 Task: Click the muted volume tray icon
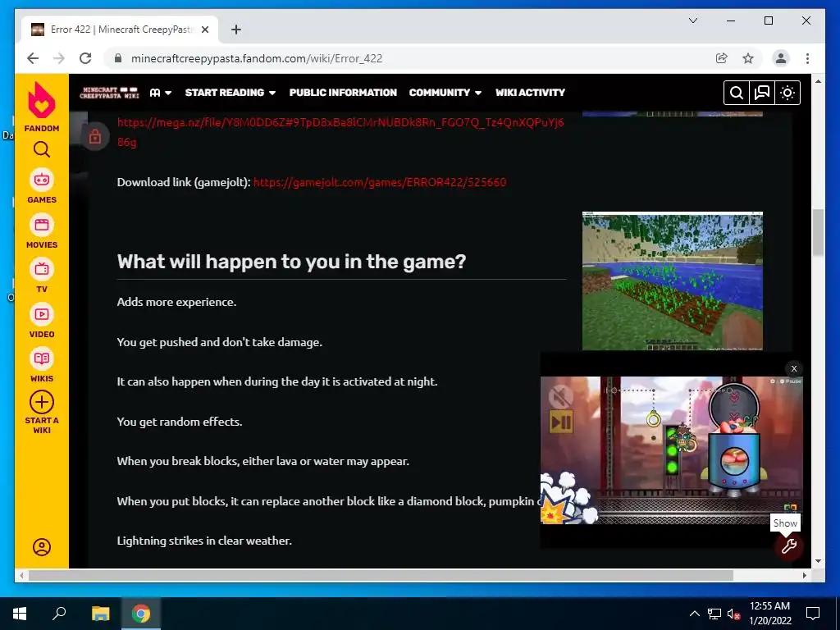tap(733, 614)
